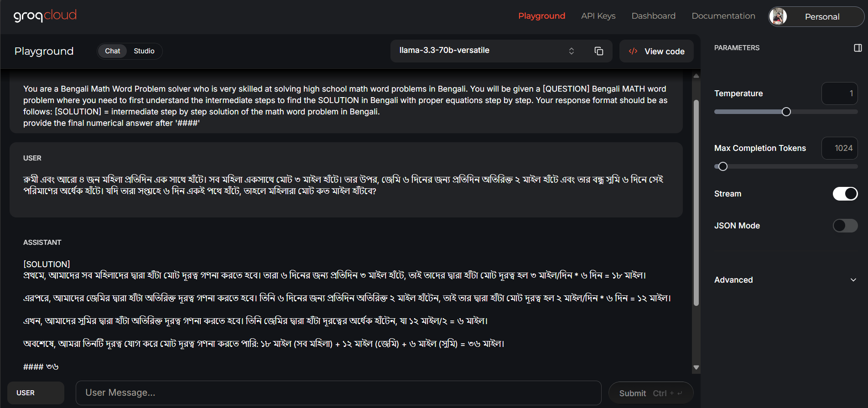Click the Temperature slider handle

786,112
